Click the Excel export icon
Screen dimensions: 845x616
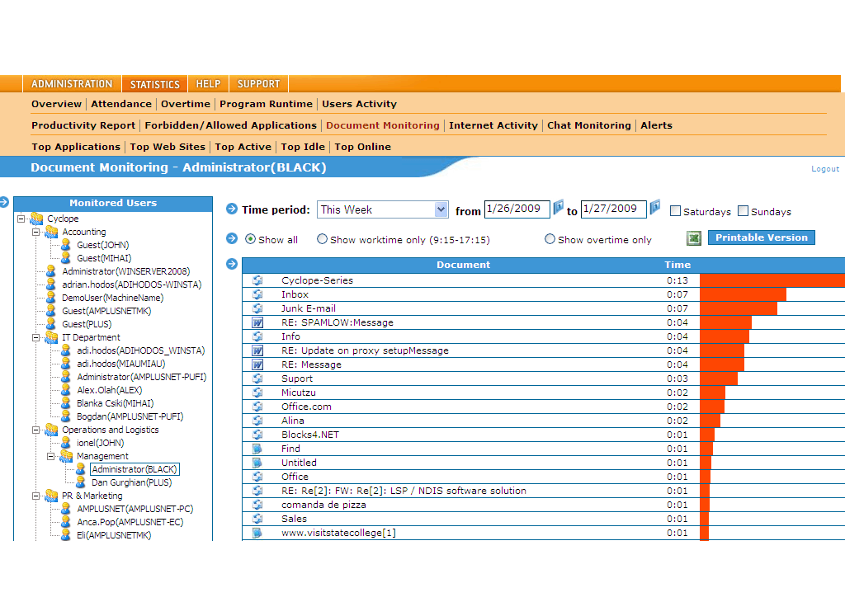point(694,238)
